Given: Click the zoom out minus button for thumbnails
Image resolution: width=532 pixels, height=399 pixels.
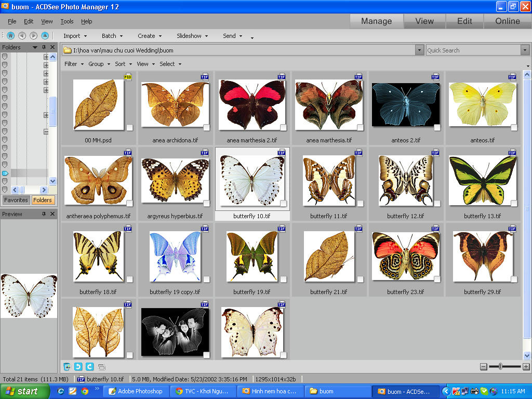Looking at the screenshot, I should (x=484, y=366).
